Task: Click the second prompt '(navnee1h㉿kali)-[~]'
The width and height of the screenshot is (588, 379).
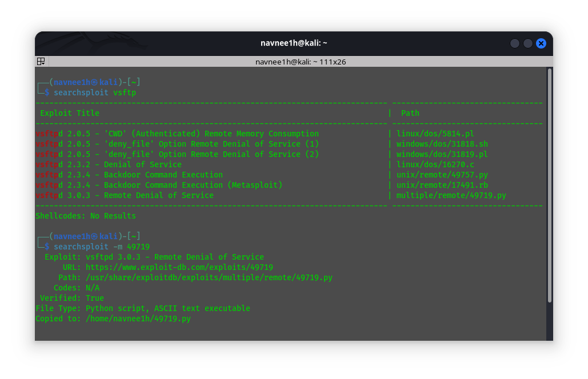Action: (95, 236)
